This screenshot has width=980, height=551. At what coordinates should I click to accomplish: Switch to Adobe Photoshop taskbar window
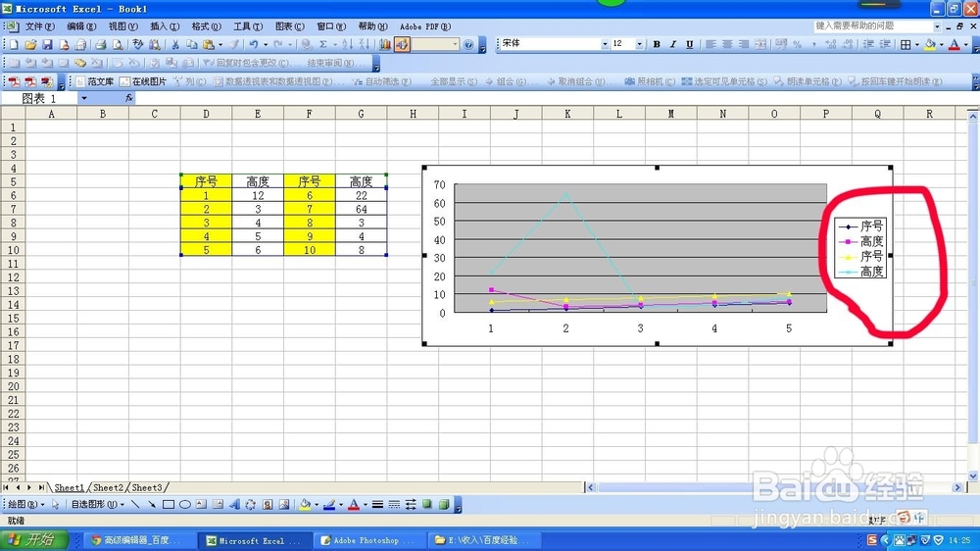pos(367,540)
